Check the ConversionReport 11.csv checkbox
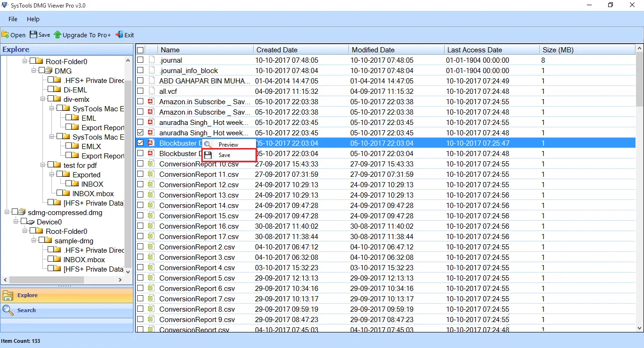Viewport: 644px width, 348px height. click(140, 174)
